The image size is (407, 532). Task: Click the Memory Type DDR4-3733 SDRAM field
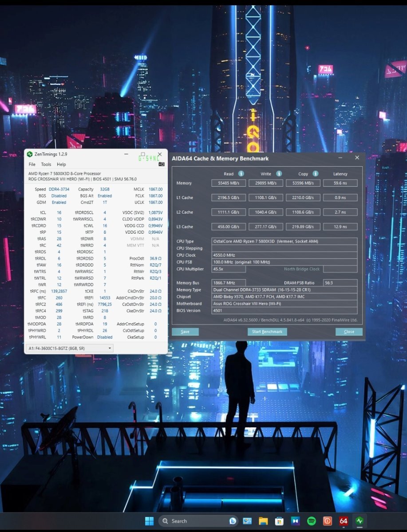point(285,290)
